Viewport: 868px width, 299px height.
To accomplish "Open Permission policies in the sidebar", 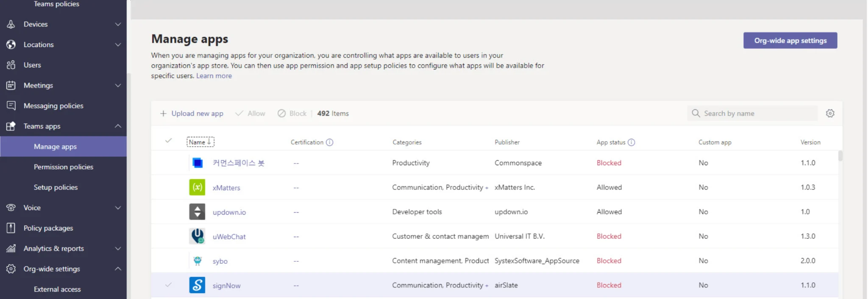I will click(x=64, y=167).
